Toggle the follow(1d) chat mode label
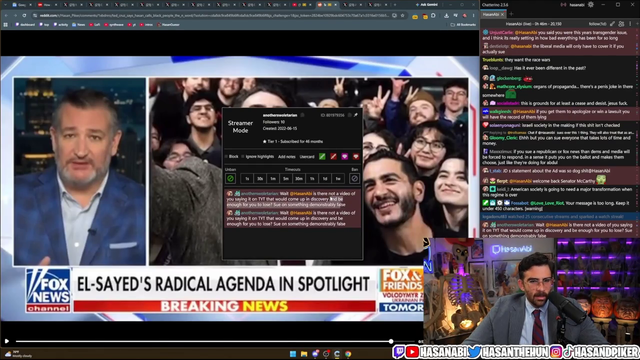 point(598,24)
